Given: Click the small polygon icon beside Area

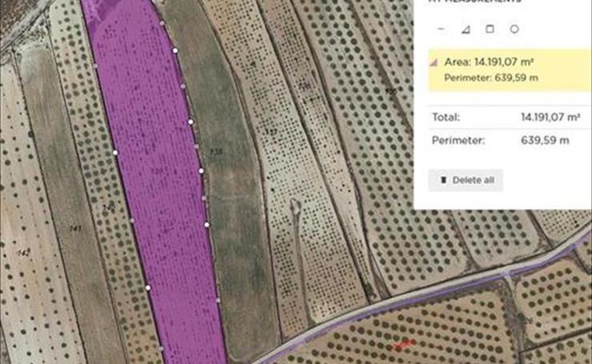Looking at the screenshot, I should click(x=434, y=61).
